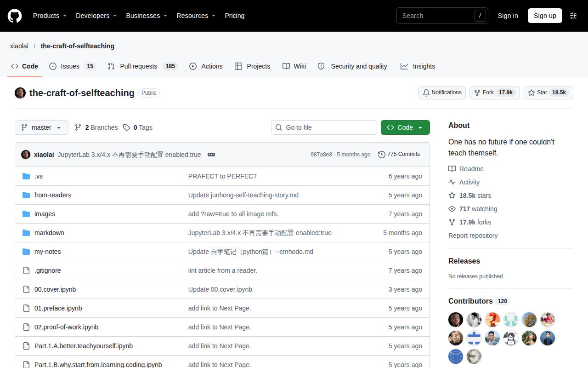View the 2 Branches link
Screen dimensions: 588x368
point(96,127)
